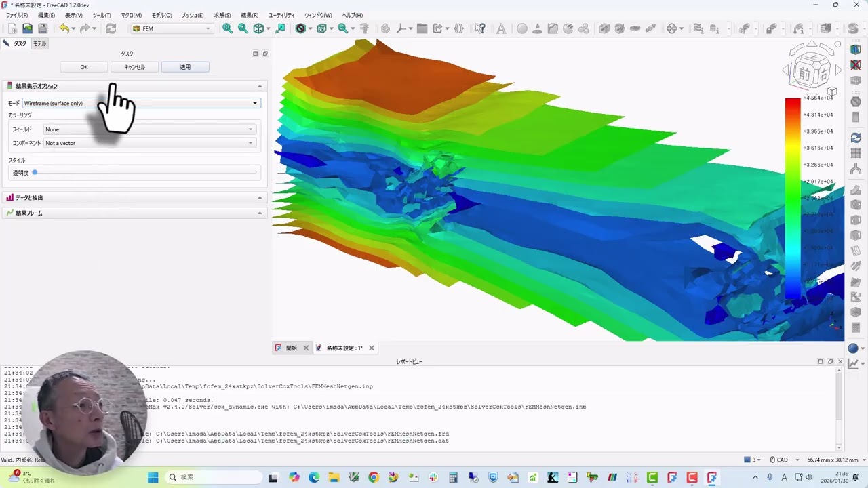Open the Microsoft Edge taskbar icon

(x=313, y=477)
